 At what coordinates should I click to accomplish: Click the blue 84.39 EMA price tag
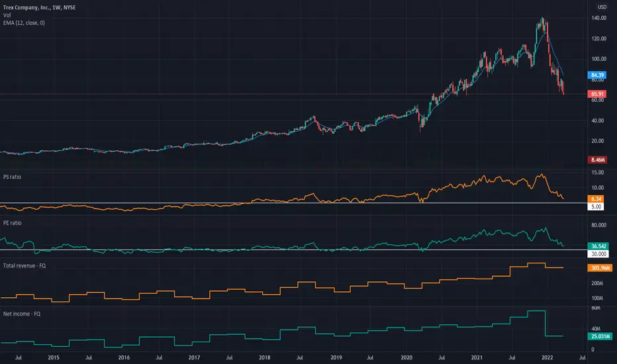point(597,76)
